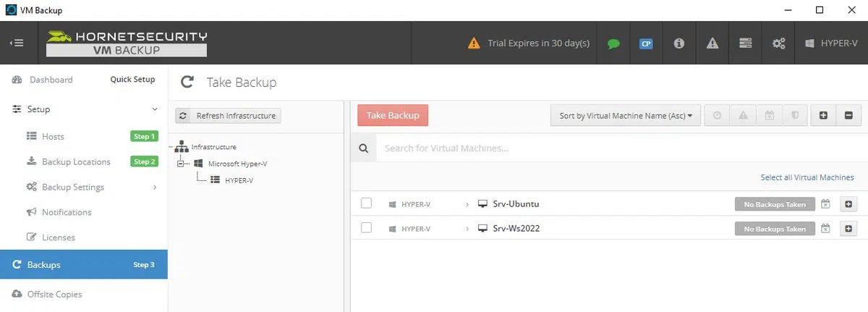
Task: Collapse the sidebar with hamburger icon
Action: tap(16, 43)
